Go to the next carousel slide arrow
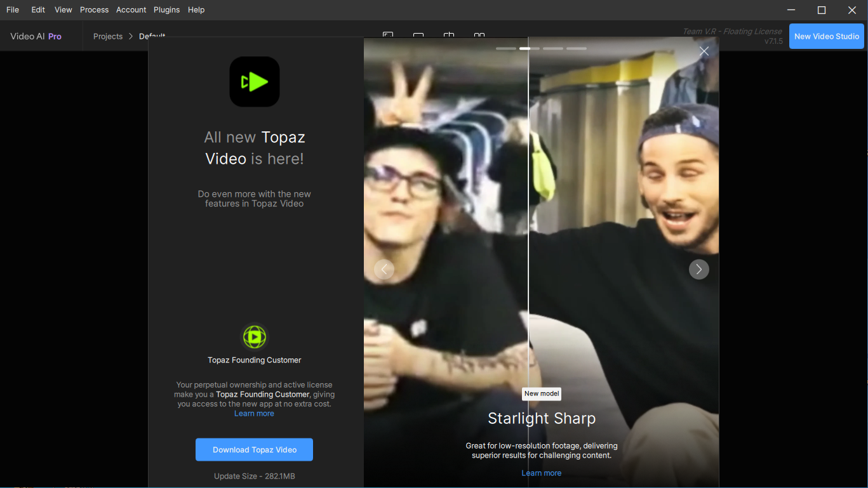The image size is (868, 488). [x=698, y=270]
